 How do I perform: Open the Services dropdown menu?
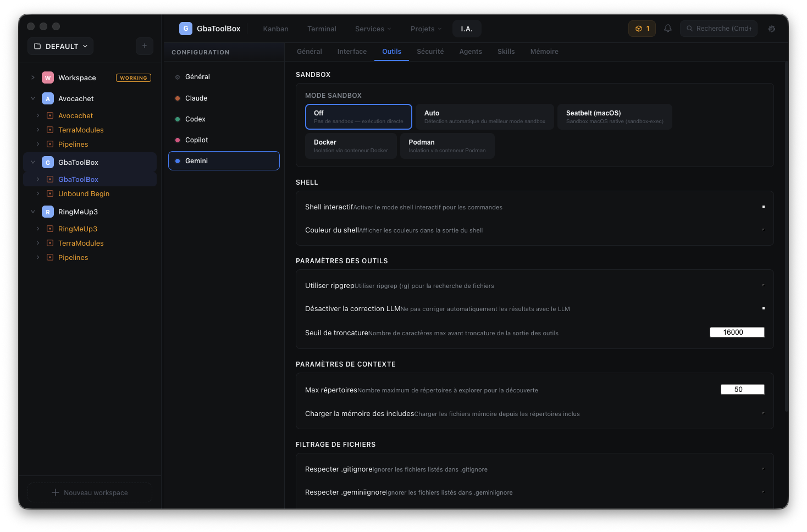pyautogui.click(x=373, y=29)
